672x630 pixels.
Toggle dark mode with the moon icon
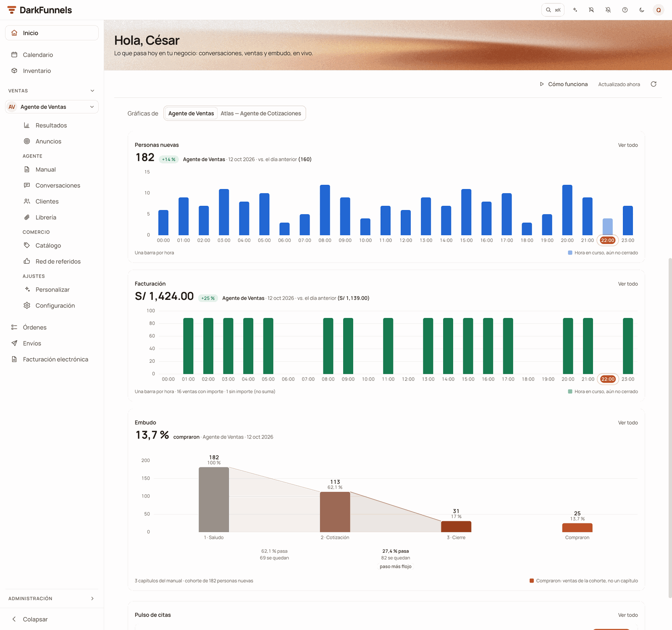click(642, 10)
